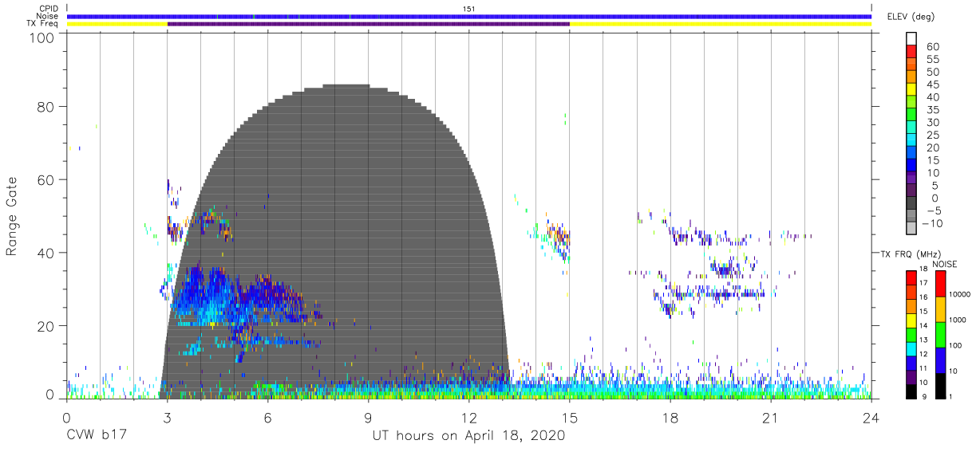Click the 18 hour tick on UT axis
The image size is (980, 452).
pos(670,418)
